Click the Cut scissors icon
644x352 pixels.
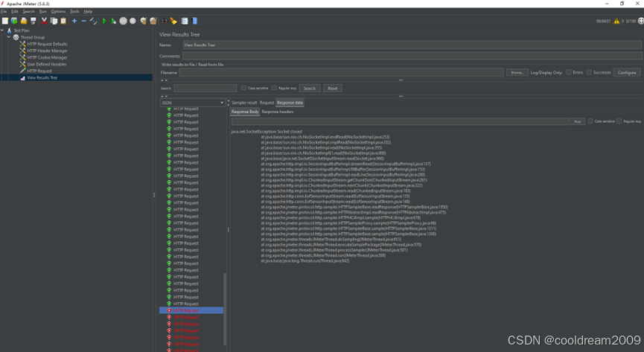(45, 21)
